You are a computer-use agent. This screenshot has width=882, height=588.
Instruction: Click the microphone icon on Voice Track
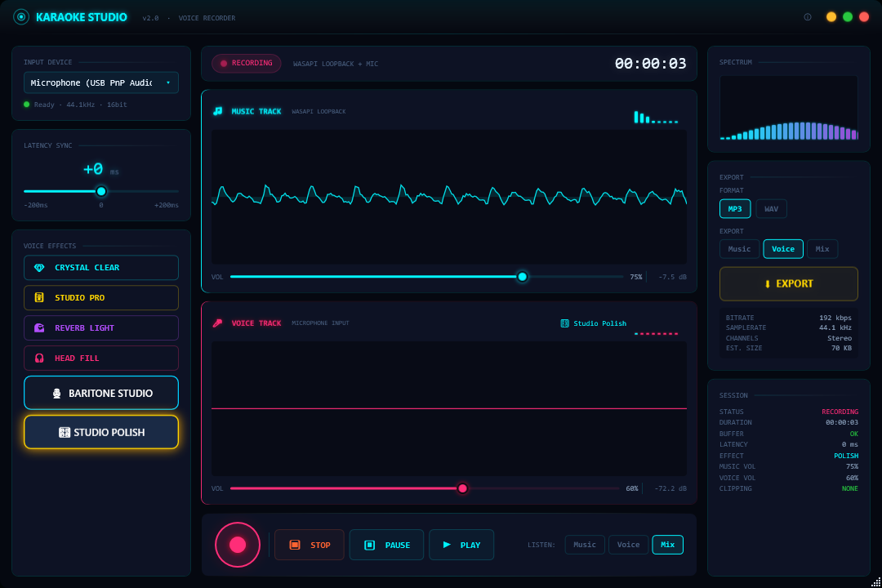pyautogui.click(x=218, y=323)
